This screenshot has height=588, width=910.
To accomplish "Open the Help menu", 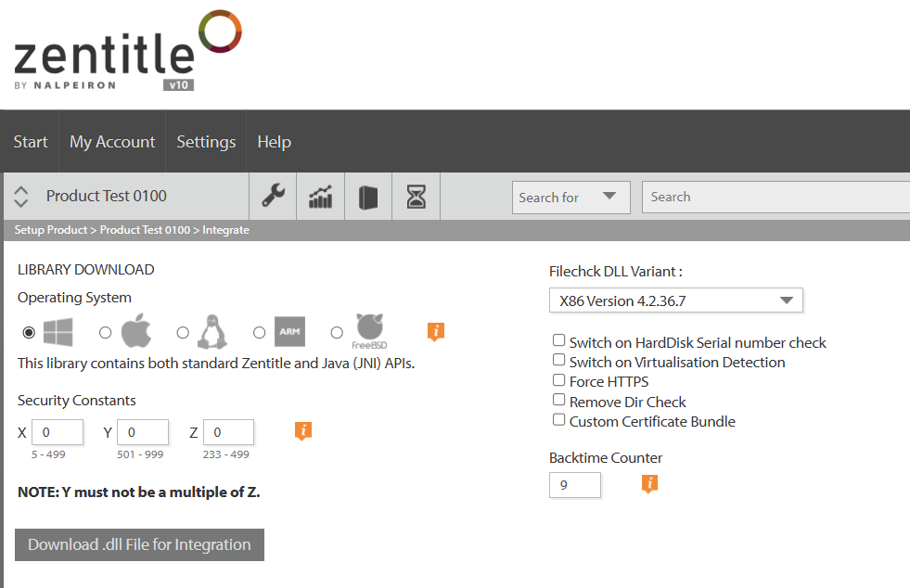I will 274,142.
